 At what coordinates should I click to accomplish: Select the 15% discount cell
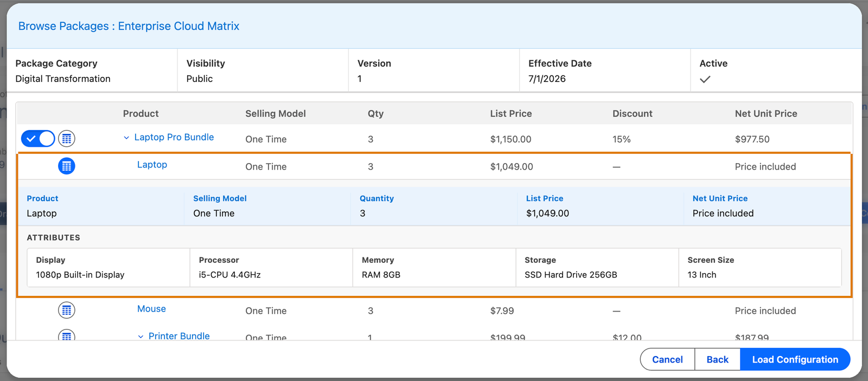(622, 139)
